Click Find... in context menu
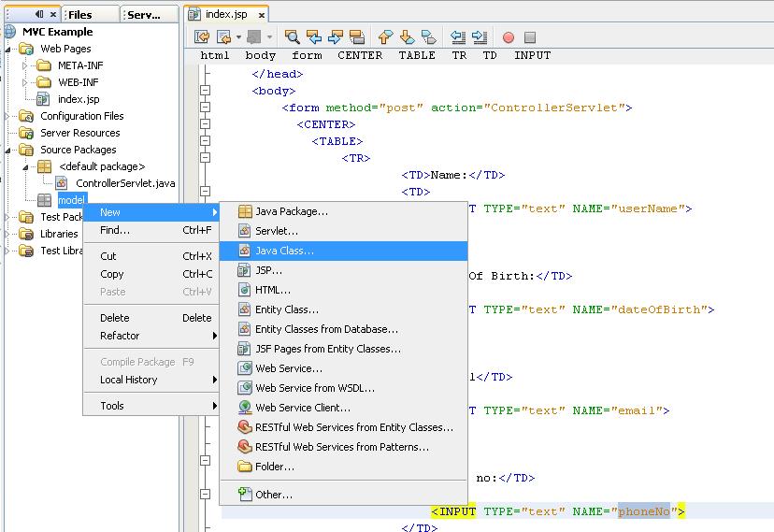 151,230
